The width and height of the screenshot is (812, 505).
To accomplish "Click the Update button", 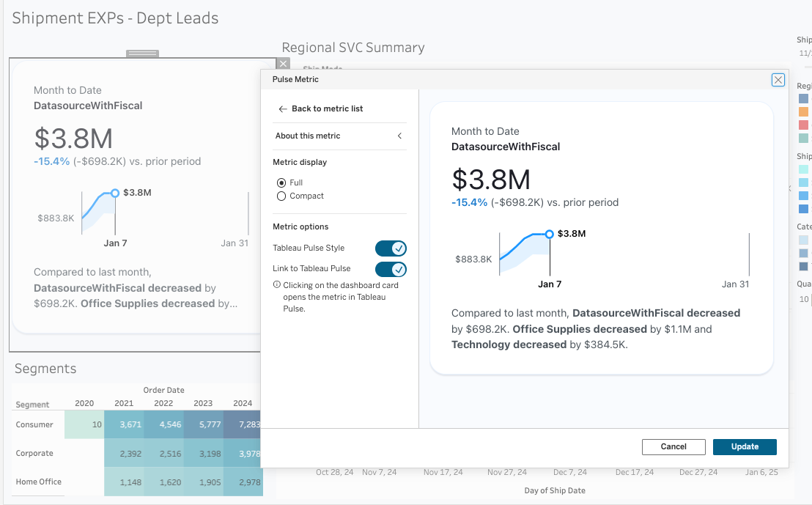I will click(x=744, y=446).
